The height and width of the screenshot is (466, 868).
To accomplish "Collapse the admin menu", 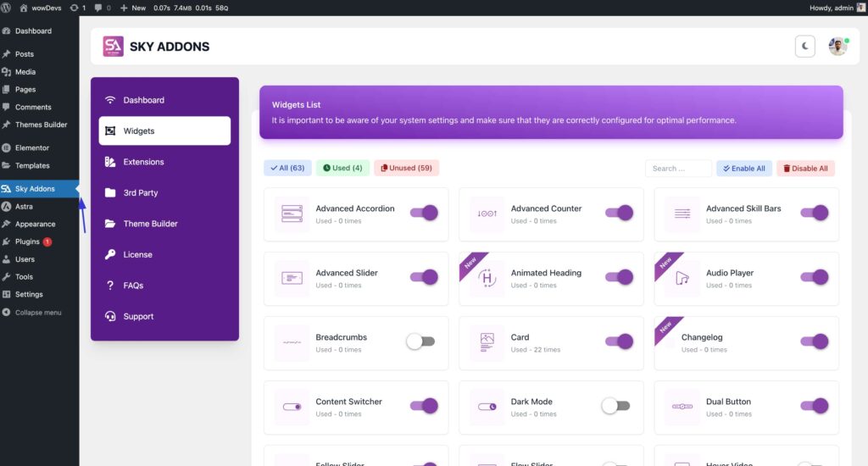I will pos(38,313).
